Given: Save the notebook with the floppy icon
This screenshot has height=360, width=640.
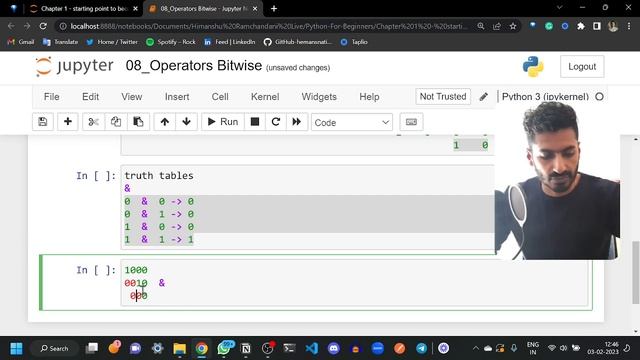Looking at the screenshot, I should (x=43, y=122).
